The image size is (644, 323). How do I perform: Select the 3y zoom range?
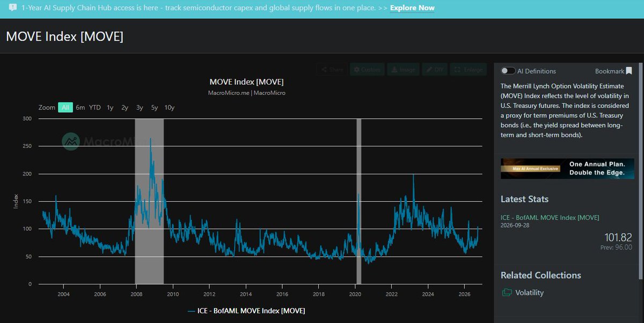click(x=140, y=107)
